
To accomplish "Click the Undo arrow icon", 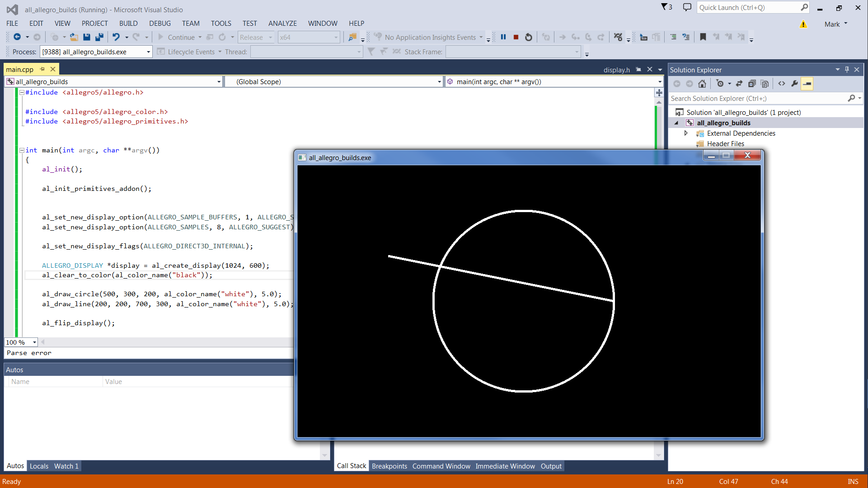I will pos(116,37).
